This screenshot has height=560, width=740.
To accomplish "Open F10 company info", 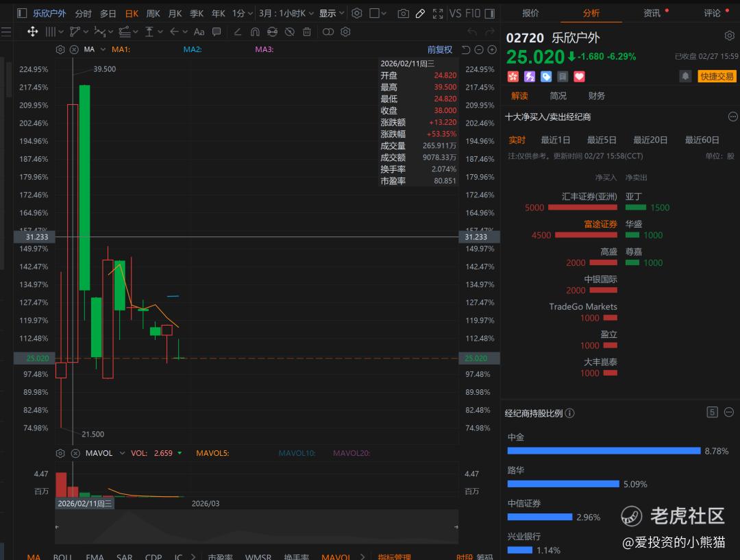I will point(472,13).
